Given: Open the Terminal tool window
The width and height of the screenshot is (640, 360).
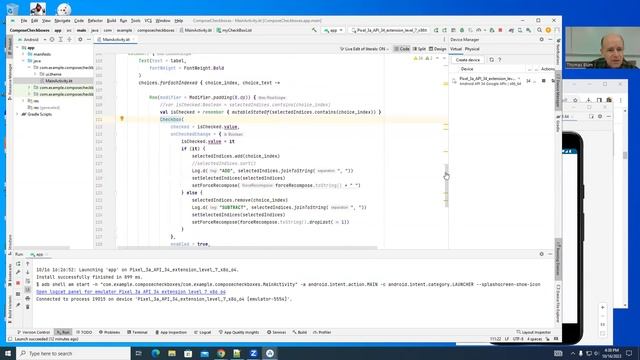Looking at the screenshot, I should pos(137,332).
